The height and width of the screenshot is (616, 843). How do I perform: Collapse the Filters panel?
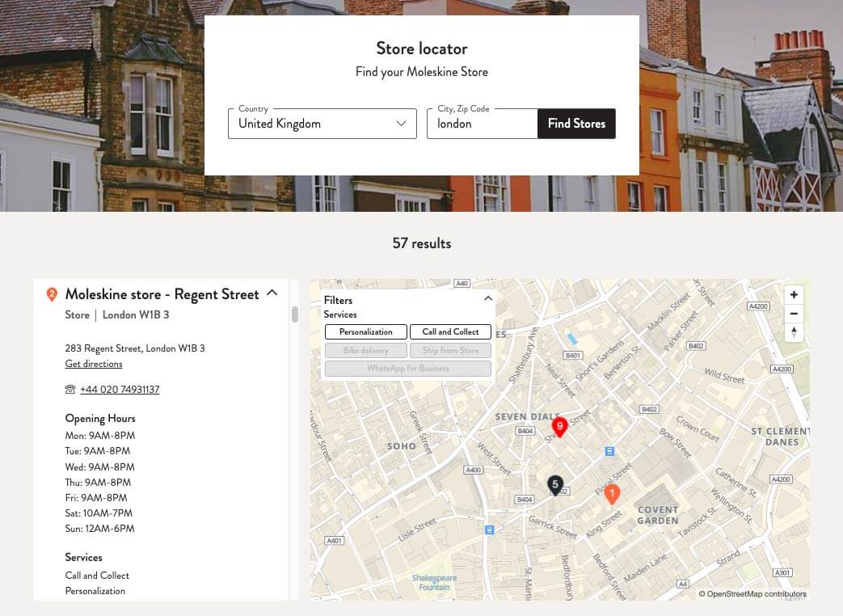tap(487, 298)
